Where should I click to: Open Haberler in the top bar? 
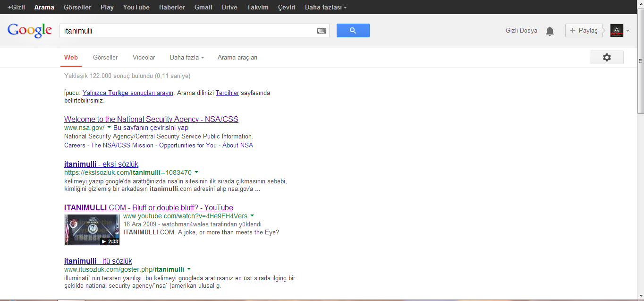point(172,7)
